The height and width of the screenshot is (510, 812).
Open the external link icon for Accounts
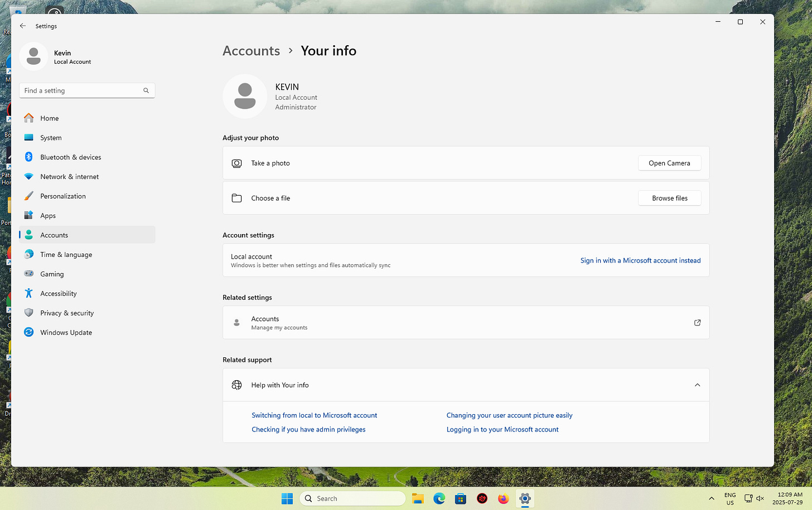697,323
